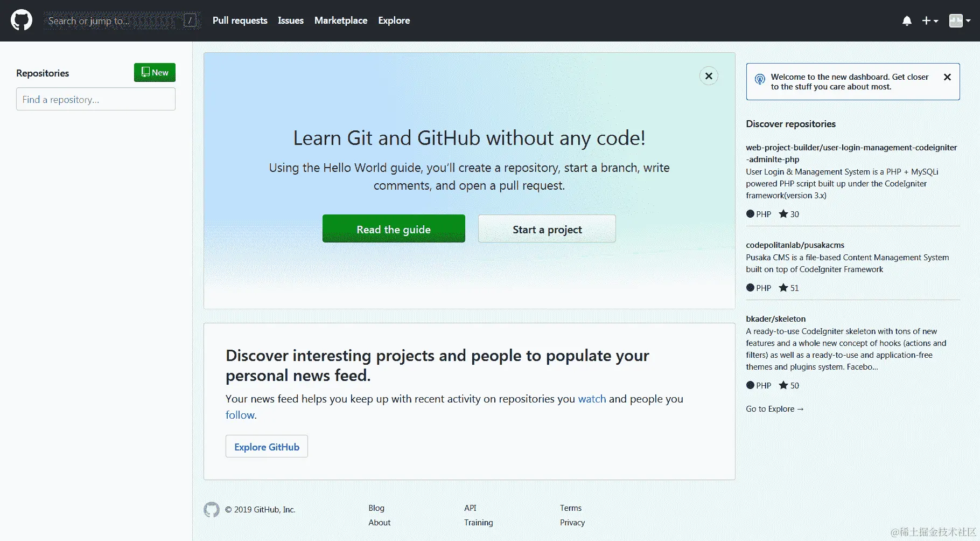Click PHP language dot for pusakacms
The width and height of the screenshot is (980, 541).
tap(750, 288)
